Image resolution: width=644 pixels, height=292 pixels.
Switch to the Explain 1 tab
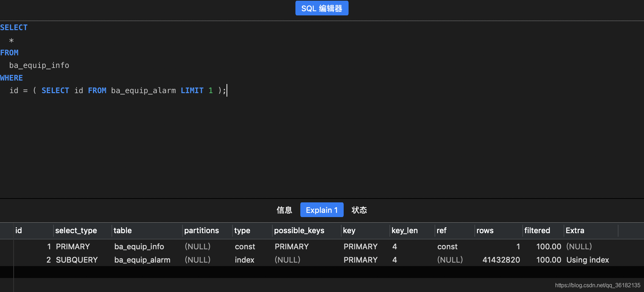322,210
